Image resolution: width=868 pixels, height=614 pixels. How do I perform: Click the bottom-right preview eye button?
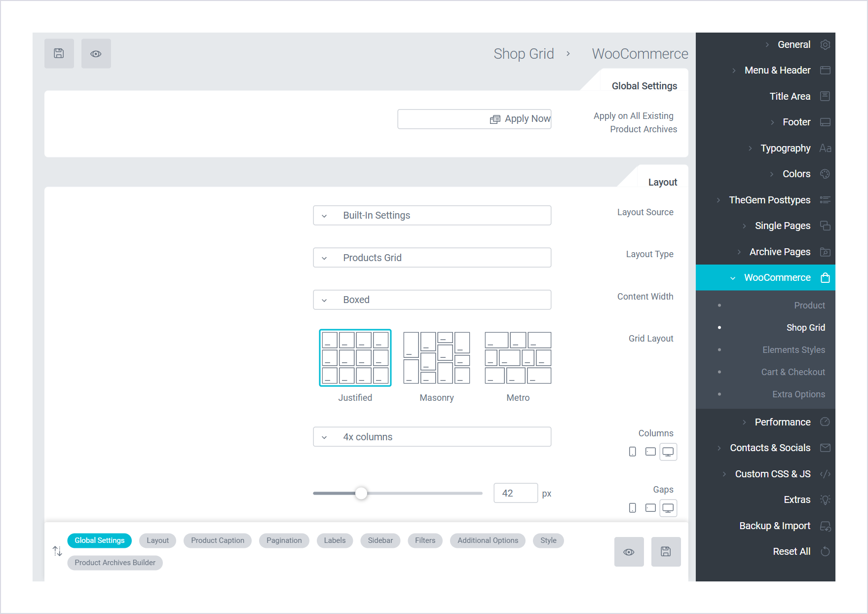click(629, 552)
